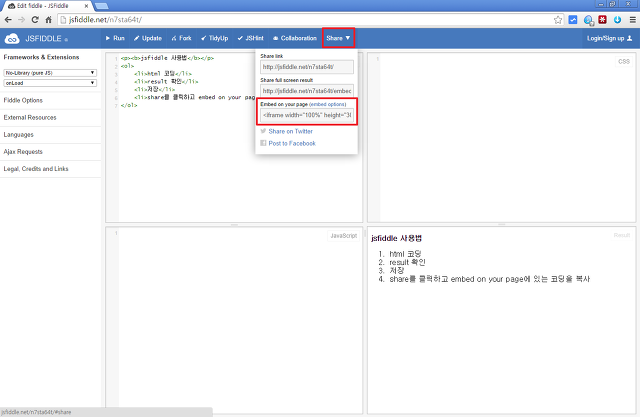
Task: Click the Facebook icon in Share menu
Action: coord(263,143)
